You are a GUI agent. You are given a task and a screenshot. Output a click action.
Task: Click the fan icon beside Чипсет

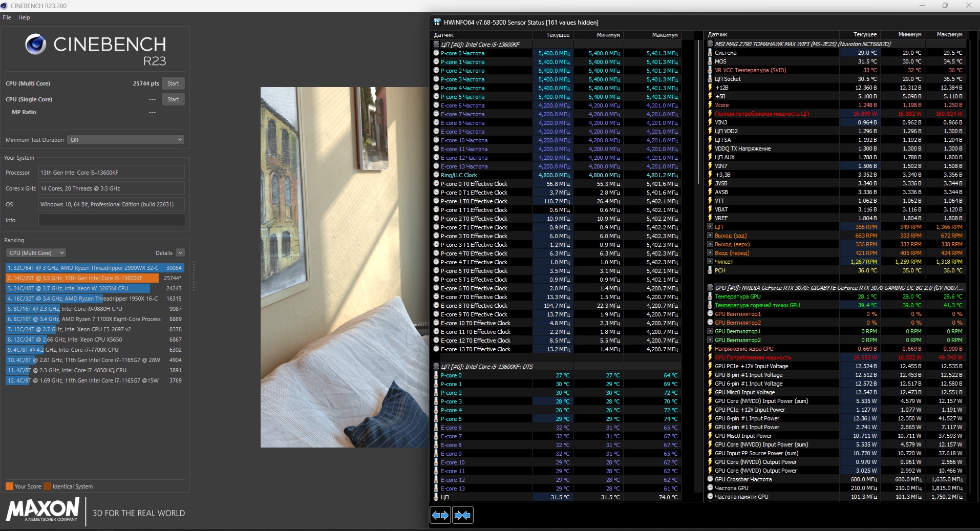click(710, 262)
